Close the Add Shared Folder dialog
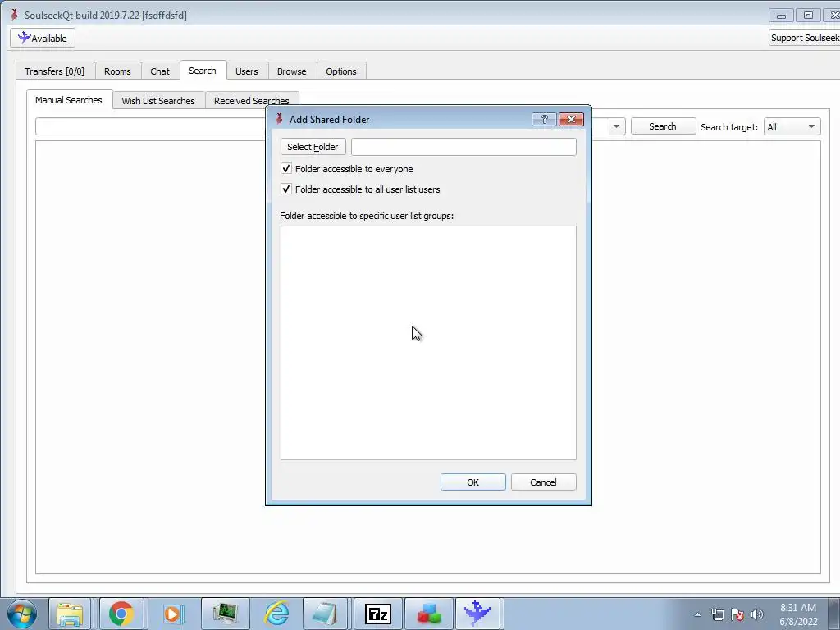 (571, 120)
